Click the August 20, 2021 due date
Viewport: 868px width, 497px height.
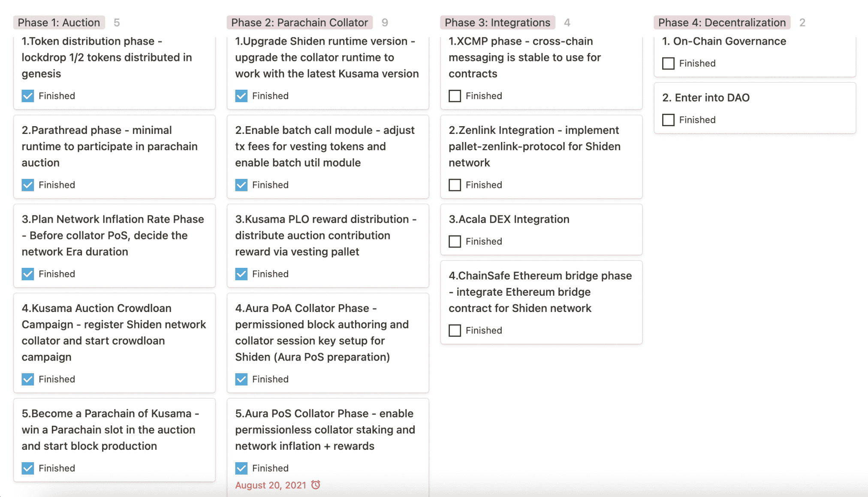(x=271, y=485)
